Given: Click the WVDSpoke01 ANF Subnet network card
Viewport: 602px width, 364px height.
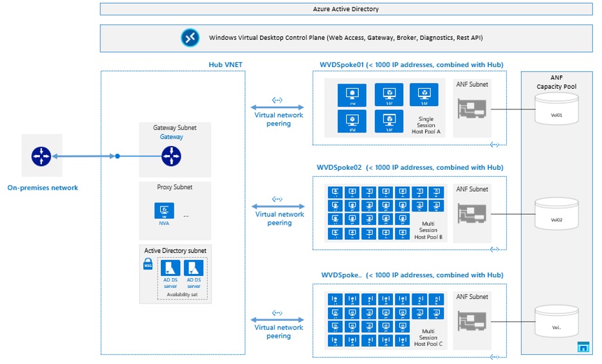Looking at the screenshot, I should (x=472, y=108).
